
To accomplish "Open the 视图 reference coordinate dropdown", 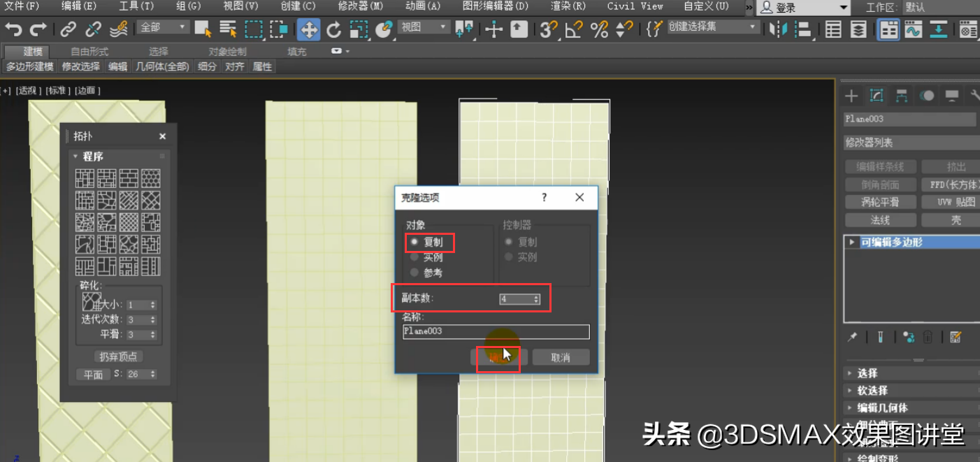I will tap(424, 27).
